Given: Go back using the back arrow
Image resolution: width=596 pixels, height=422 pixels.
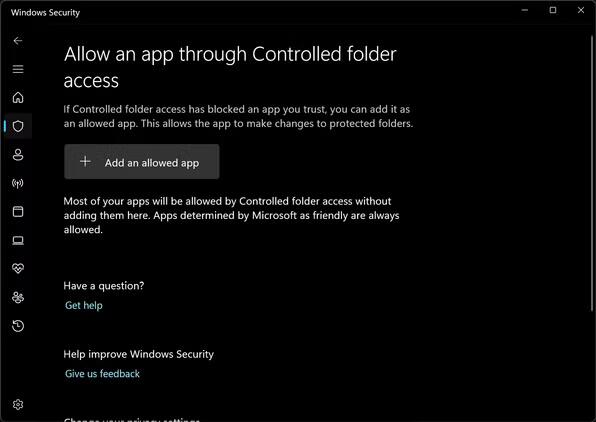Looking at the screenshot, I should coord(17,41).
